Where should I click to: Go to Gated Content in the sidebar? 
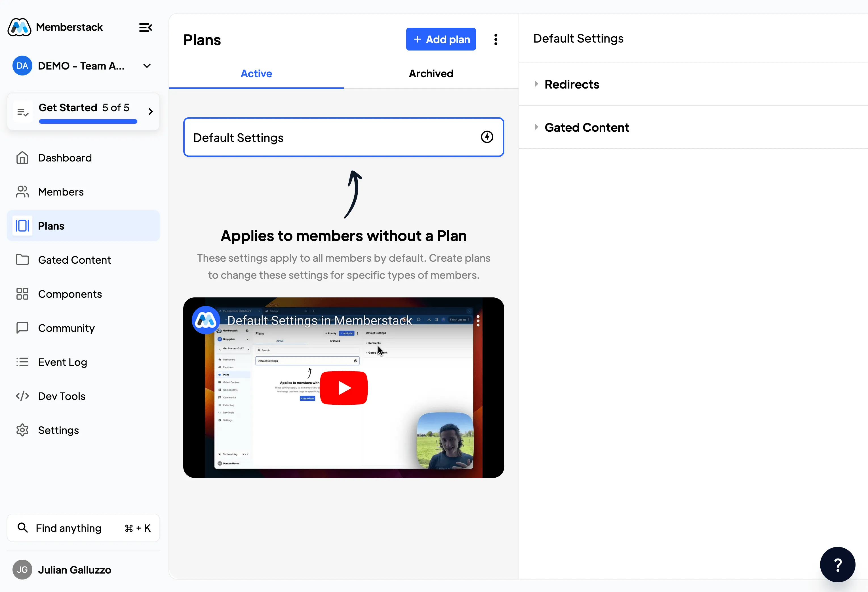pos(74,260)
